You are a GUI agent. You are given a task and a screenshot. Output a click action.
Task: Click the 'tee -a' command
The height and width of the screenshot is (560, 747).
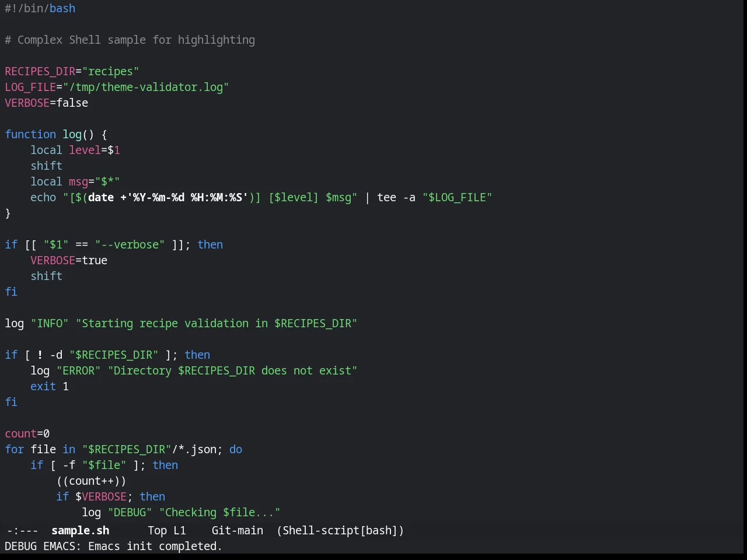[396, 197]
